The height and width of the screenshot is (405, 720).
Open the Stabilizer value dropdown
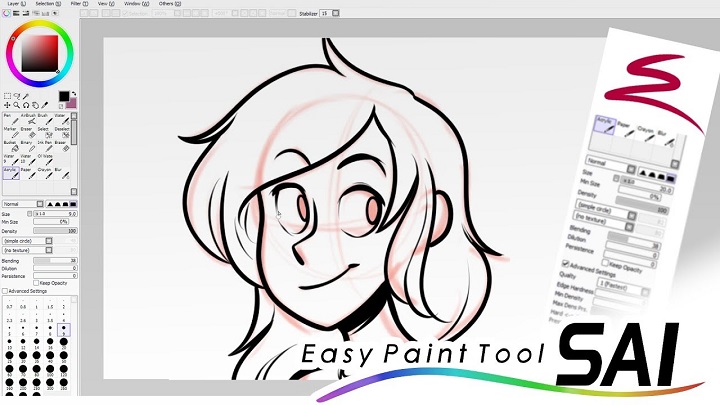(336, 13)
